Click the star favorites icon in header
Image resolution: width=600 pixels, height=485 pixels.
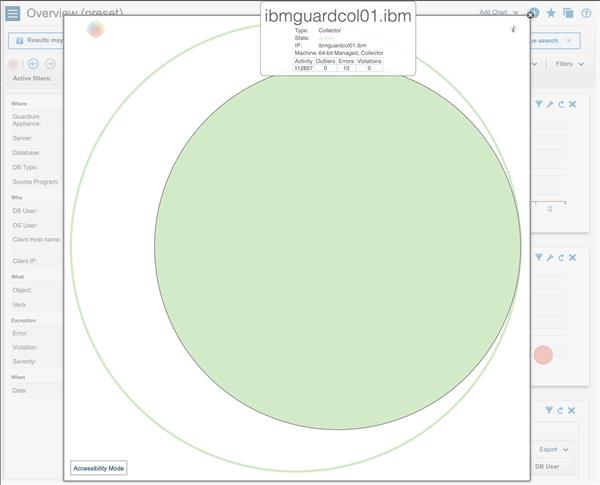[551, 13]
